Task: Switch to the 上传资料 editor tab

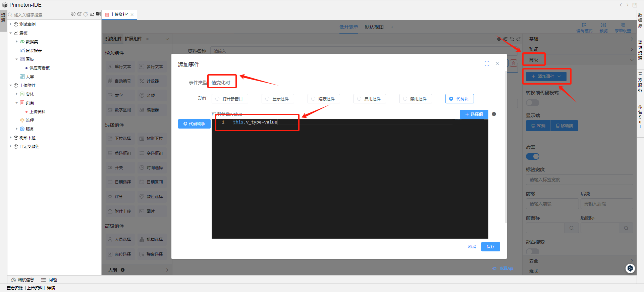Action: [x=119, y=14]
